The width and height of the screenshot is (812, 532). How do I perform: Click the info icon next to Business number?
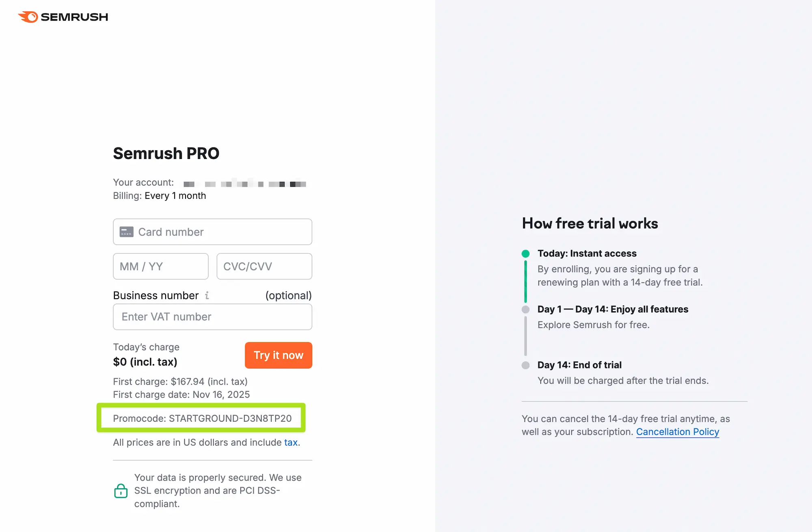pyautogui.click(x=207, y=295)
